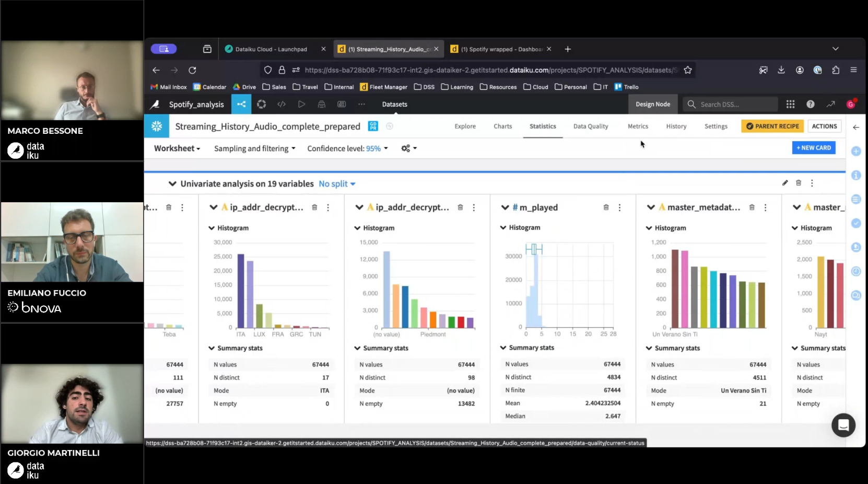This screenshot has height=484, width=868.
Task: Collapse Summary stats under master_metadat
Action: pyautogui.click(x=649, y=348)
